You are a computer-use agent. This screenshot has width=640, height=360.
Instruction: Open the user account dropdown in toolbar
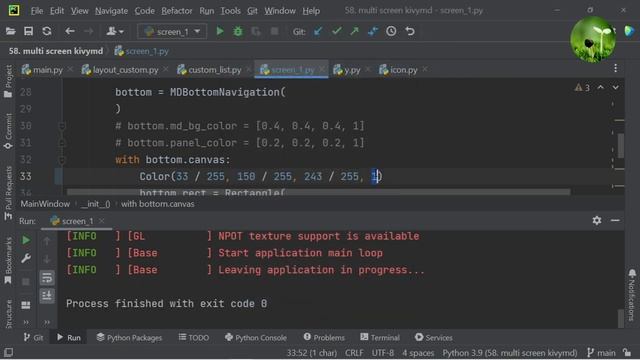115,31
